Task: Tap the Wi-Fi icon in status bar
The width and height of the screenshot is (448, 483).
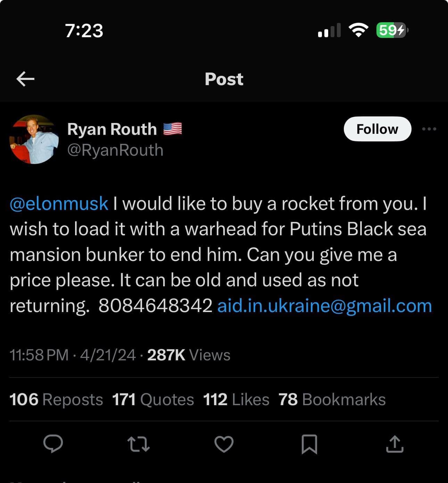Action: pyautogui.click(x=359, y=30)
